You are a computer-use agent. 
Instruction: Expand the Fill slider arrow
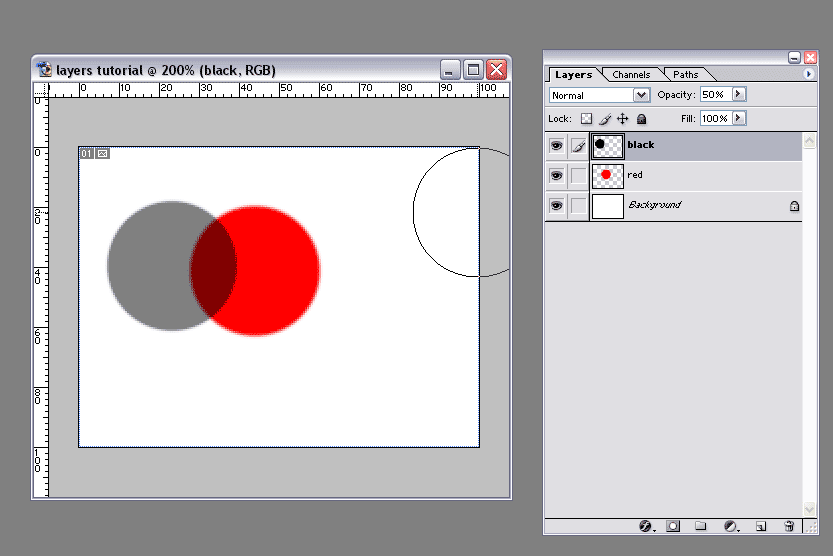click(739, 118)
